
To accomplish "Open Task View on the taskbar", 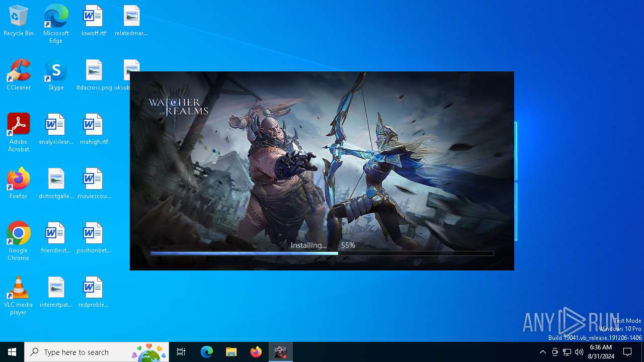I will [181, 352].
